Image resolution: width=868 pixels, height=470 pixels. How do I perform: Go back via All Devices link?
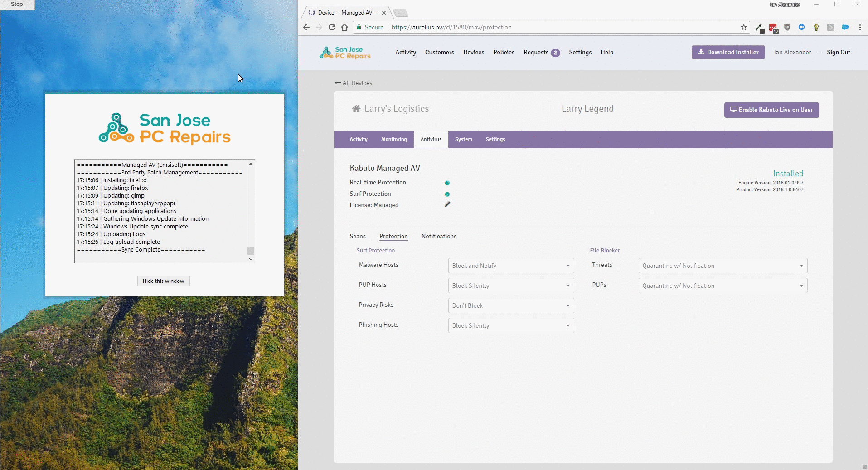(354, 83)
